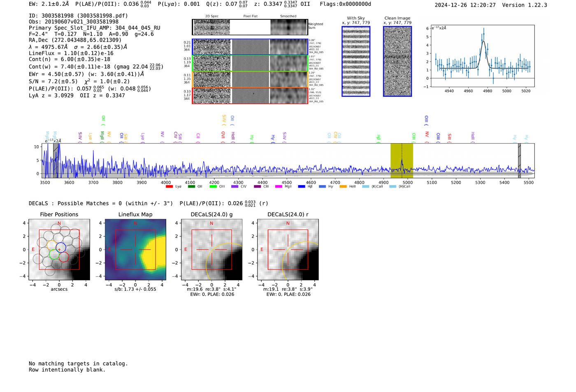Click the orange fiber circle in Fiber Positions

pyautogui.click(x=52, y=245)
